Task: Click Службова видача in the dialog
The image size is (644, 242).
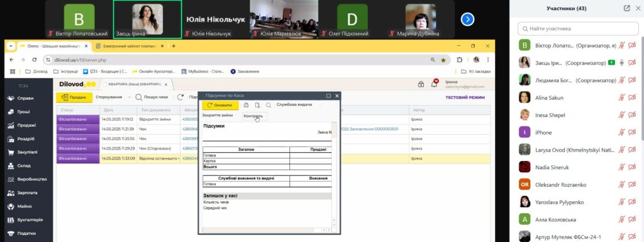Action: 294,104
